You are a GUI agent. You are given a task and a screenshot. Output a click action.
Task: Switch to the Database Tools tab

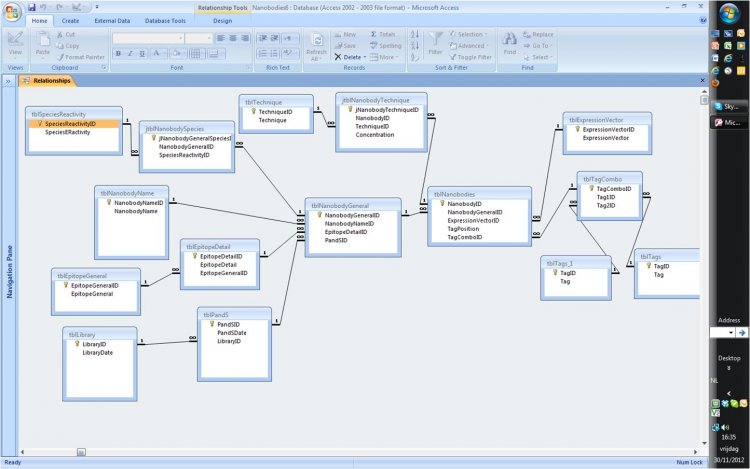163,20
